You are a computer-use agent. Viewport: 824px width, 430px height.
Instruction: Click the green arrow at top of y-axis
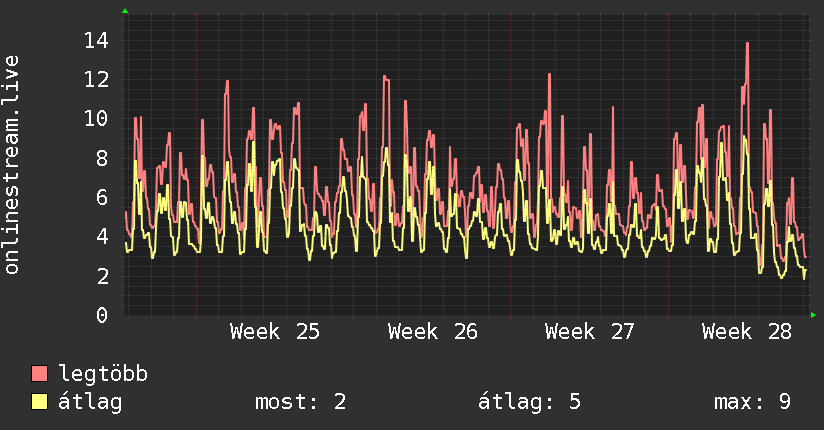click(125, 11)
